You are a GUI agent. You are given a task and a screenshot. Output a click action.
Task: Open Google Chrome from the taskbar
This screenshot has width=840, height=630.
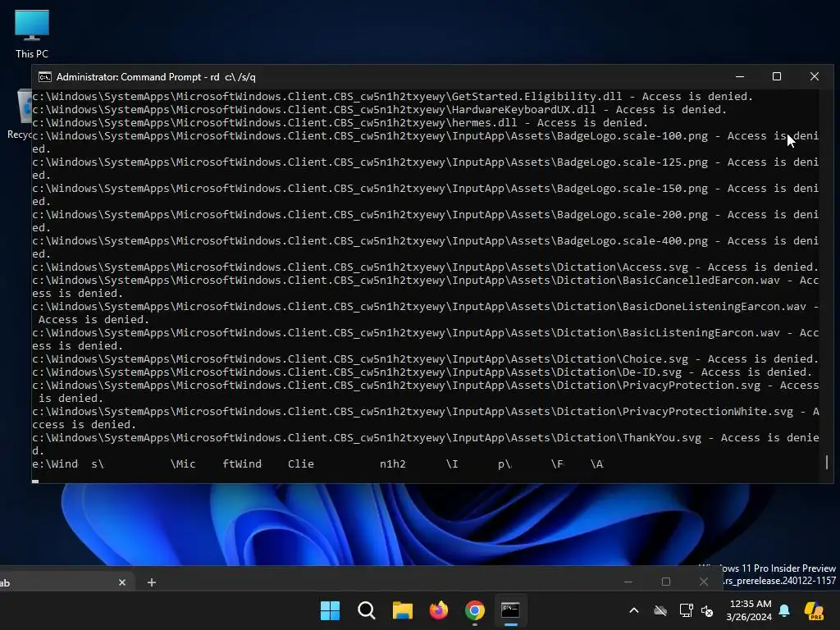coord(475,610)
